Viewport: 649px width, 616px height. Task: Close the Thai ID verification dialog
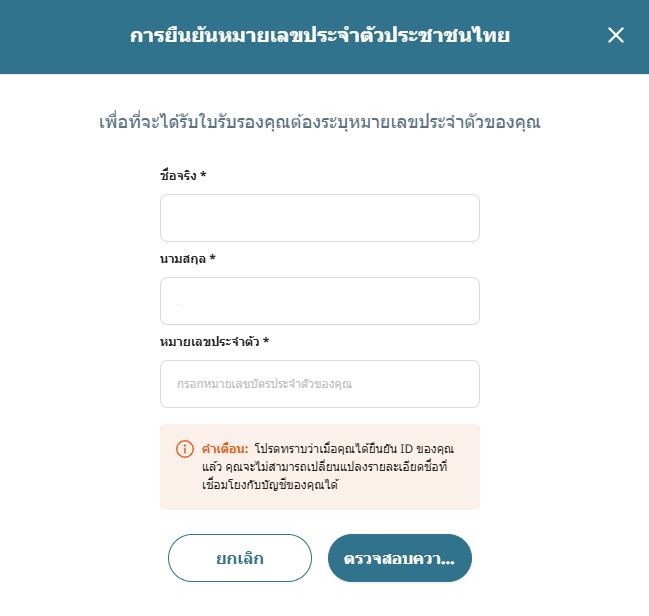tap(615, 35)
